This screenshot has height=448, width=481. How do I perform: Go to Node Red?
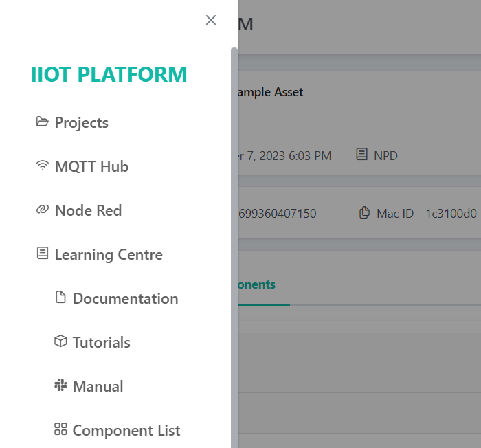click(x=89, y=210)
